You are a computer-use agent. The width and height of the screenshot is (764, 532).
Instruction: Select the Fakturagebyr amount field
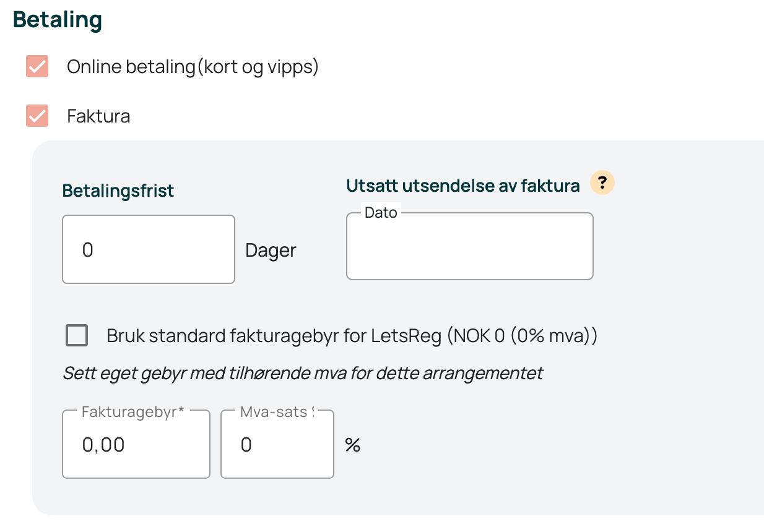pyautogui.click(x=136, y=444)
